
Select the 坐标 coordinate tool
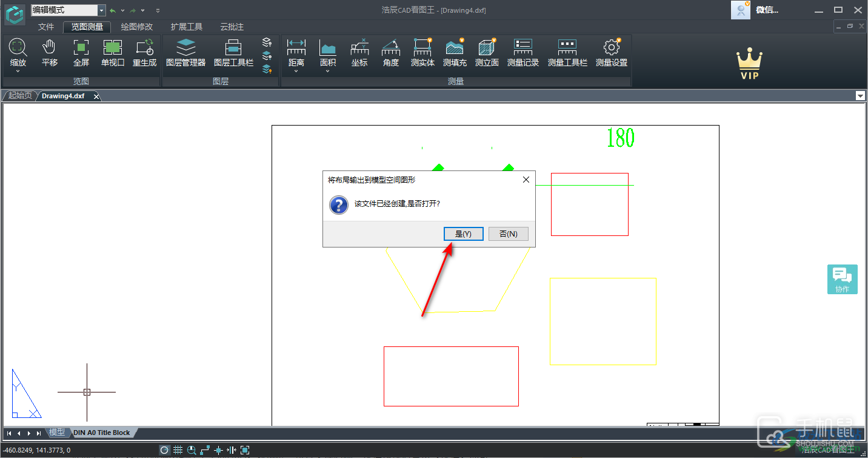coord(359,52)
